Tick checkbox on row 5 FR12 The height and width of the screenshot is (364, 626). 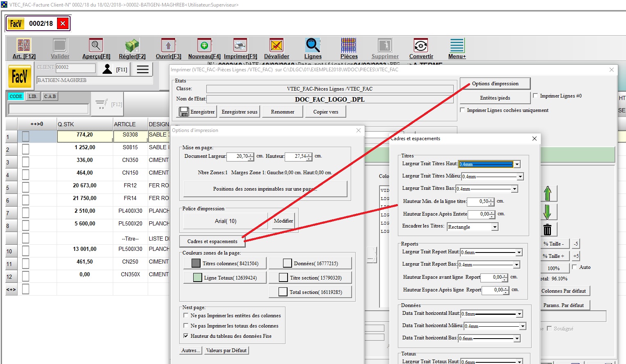pos(25,187)
